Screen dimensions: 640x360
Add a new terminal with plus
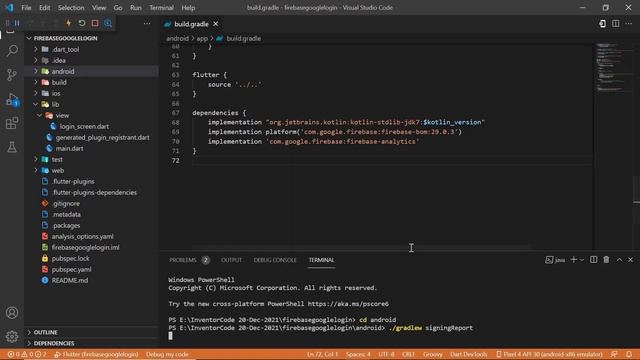573,260
